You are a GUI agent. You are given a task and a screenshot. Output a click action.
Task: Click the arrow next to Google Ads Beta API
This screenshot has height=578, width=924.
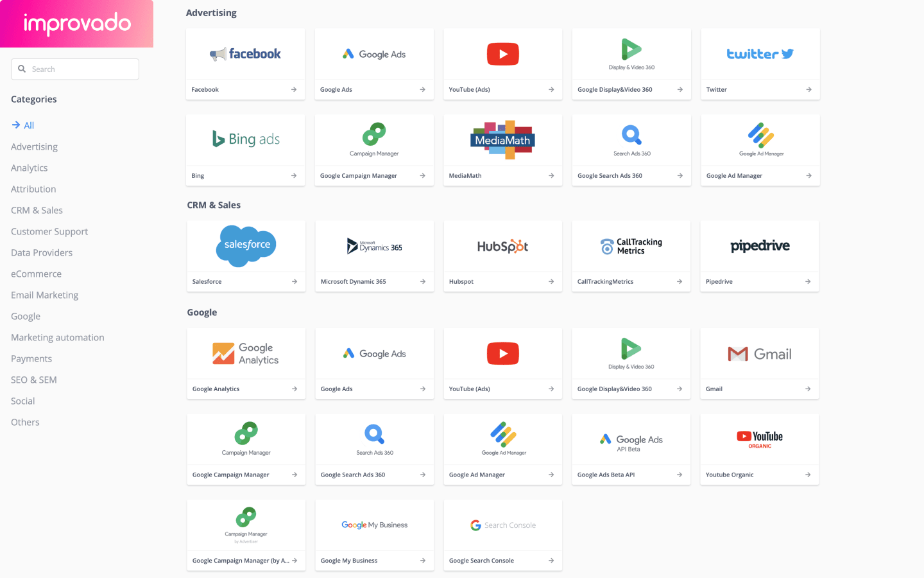(x=680, y=475)
